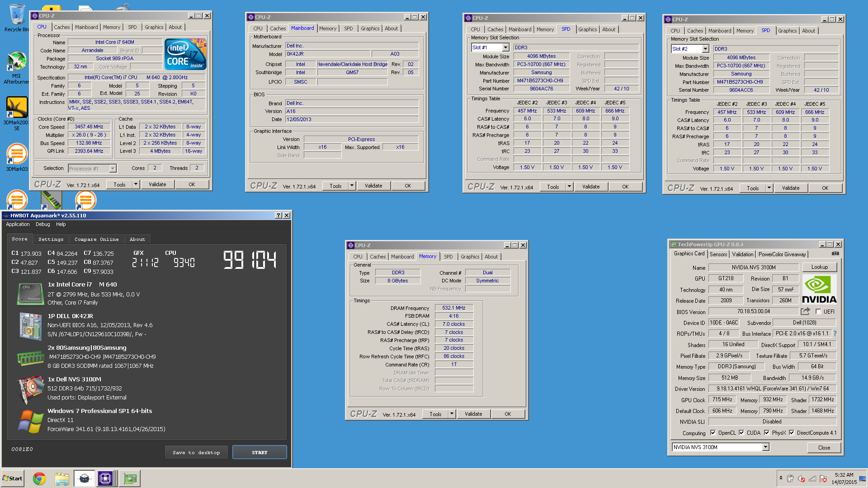Expand Tools arrow in Slot #2 SPD window

coord(769,188)
